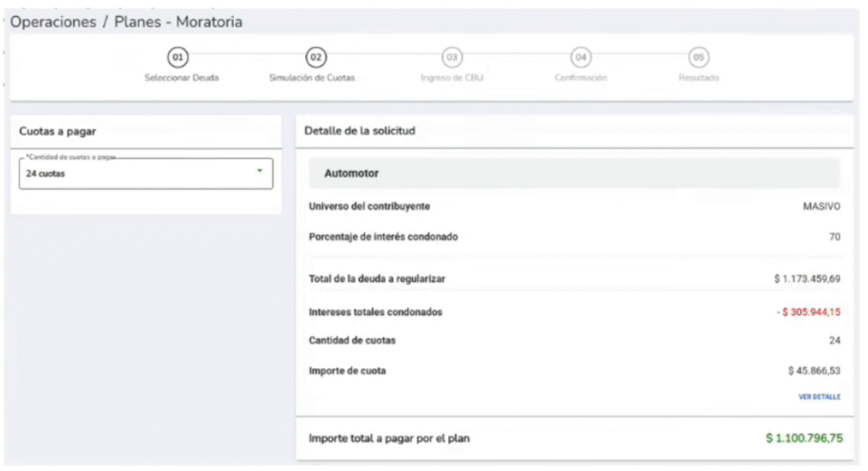Click the Operaciones / Planes - Moratoria breadcrumb
The width and height of the screenshot is (868, 471).
127,22
